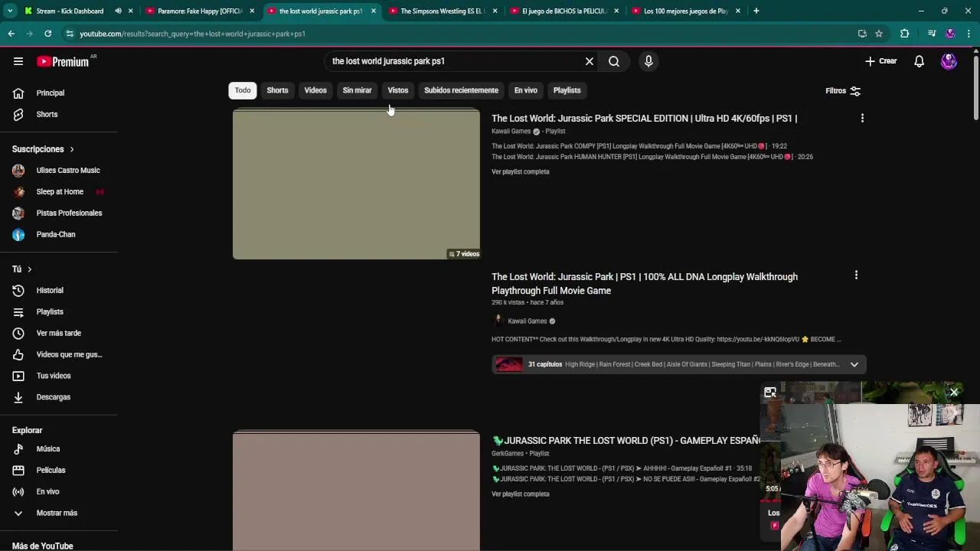Open the SPECIAL EDITION playlist thumbnail
Image resolution: width=980 pixels, height=551 pixels.
[x=356, y=184]
